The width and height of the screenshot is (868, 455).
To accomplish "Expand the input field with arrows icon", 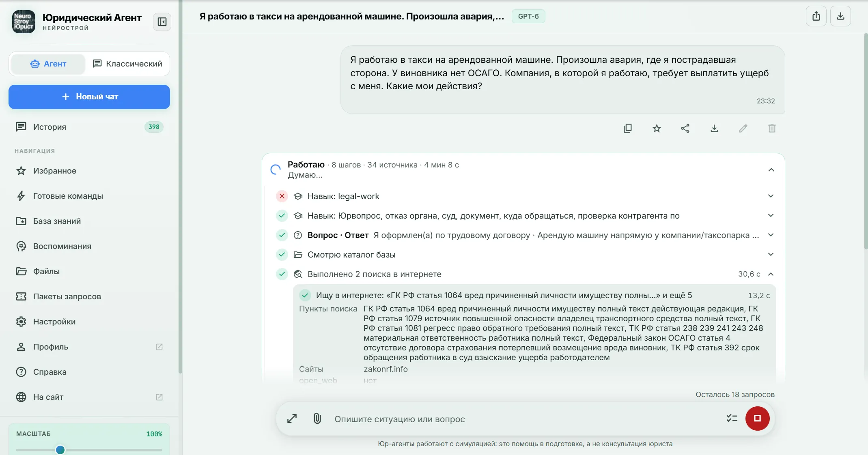I will tap(292, 419).
